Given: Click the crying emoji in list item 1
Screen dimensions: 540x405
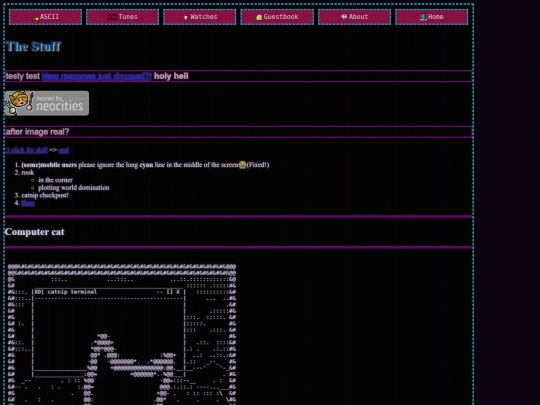Looking at the screenshot, I should point(242,165).
